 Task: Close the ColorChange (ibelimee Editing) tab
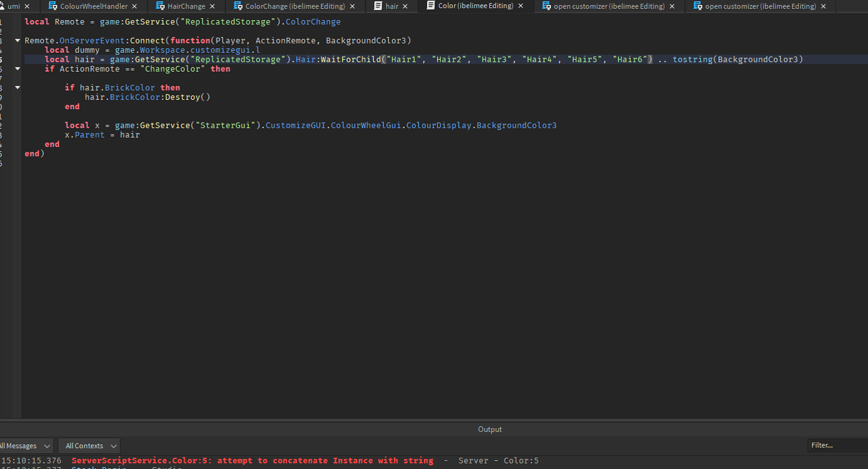pos(352,6)
